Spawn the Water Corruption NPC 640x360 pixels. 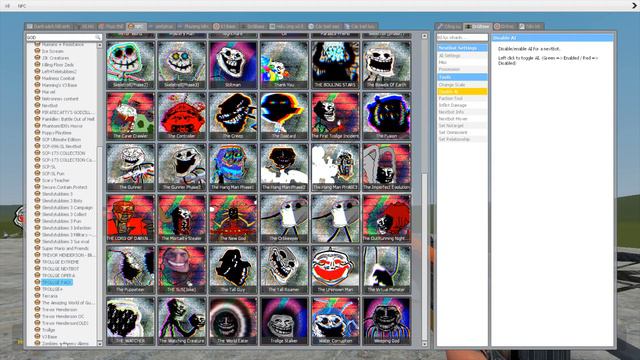[336, 321]
